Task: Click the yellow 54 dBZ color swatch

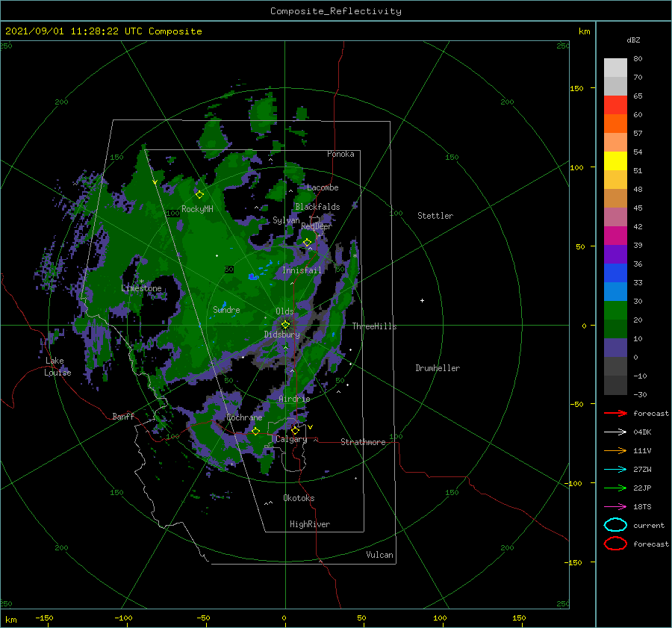Action: coord(615,161)
